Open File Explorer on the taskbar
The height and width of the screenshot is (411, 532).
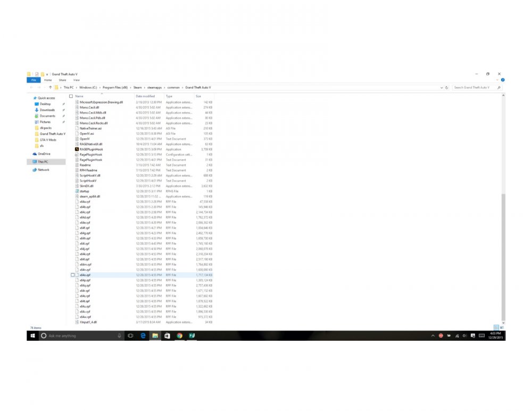155,335
